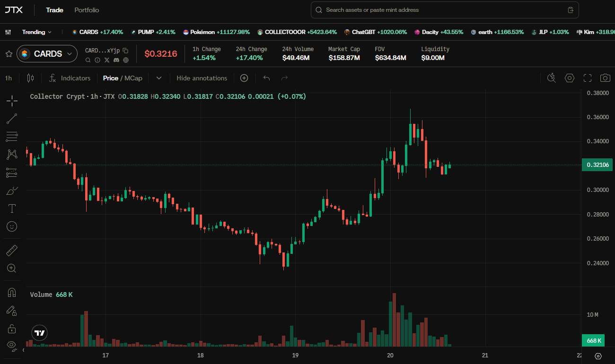The image size is (615, 364).
Task: Undo the last chart action
Action: (x=267, y=78)
